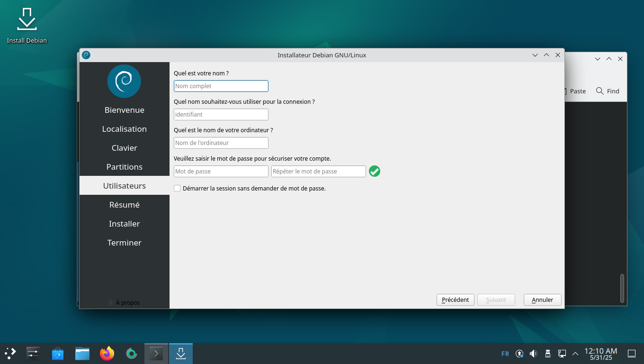Go to the Partitions step
This screenshot has height=364, width=644.
point(125,167)
